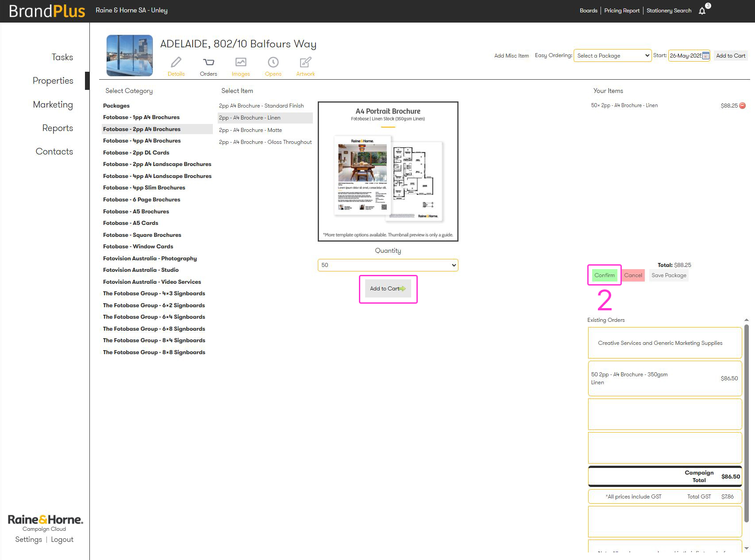Go to Tasks in the sidebar

click(62, 57)
